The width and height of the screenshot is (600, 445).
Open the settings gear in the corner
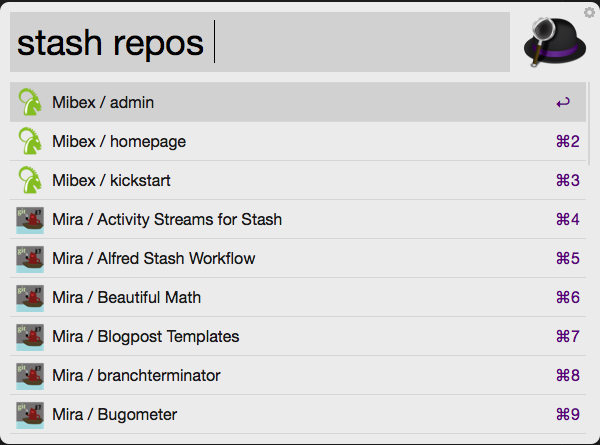coord(590,12)
